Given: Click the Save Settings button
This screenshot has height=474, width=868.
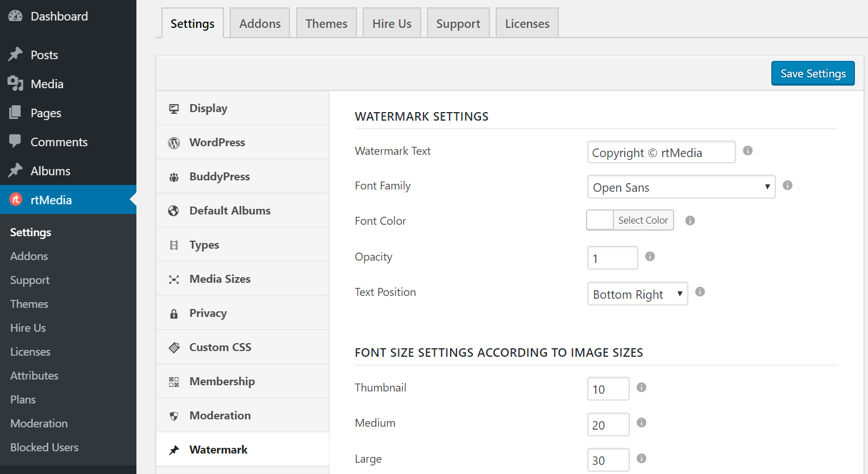Looking at the screenshot, I should click(812, 73).
